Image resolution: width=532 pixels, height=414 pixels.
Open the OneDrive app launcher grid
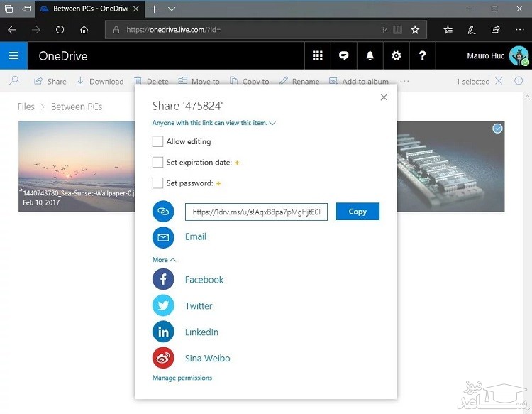(317, 56)
